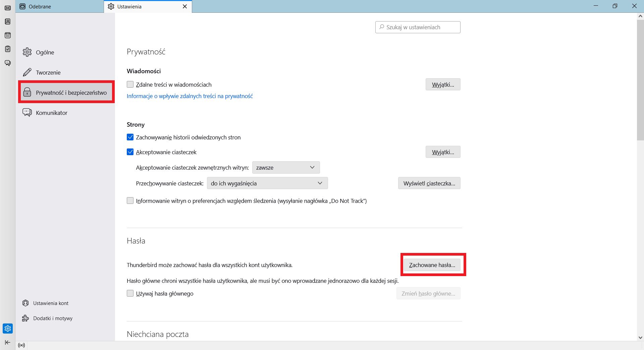Open the Calendar space icon

(x=8, y=35)
